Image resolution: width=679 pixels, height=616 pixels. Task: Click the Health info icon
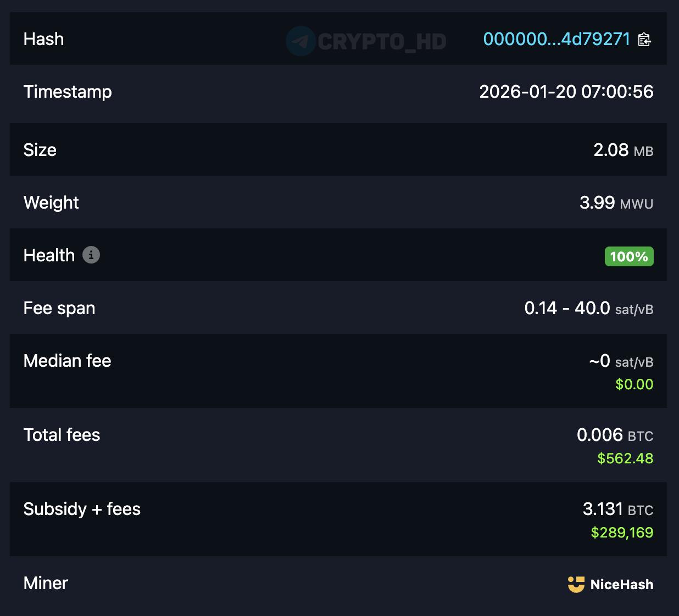(x=91, y=255)
